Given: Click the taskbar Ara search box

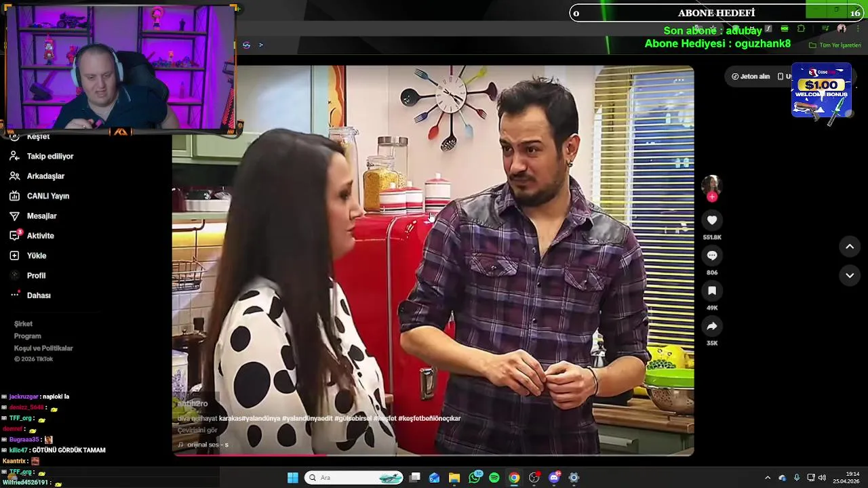Looking at the screenshot, I should [x=354, y=478].
